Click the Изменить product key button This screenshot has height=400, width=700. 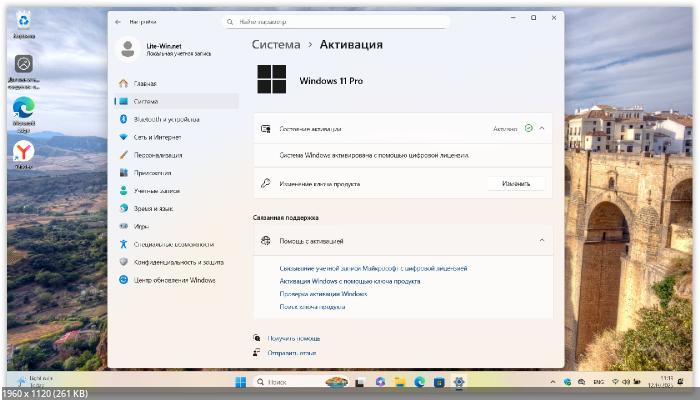pos(516,184)
